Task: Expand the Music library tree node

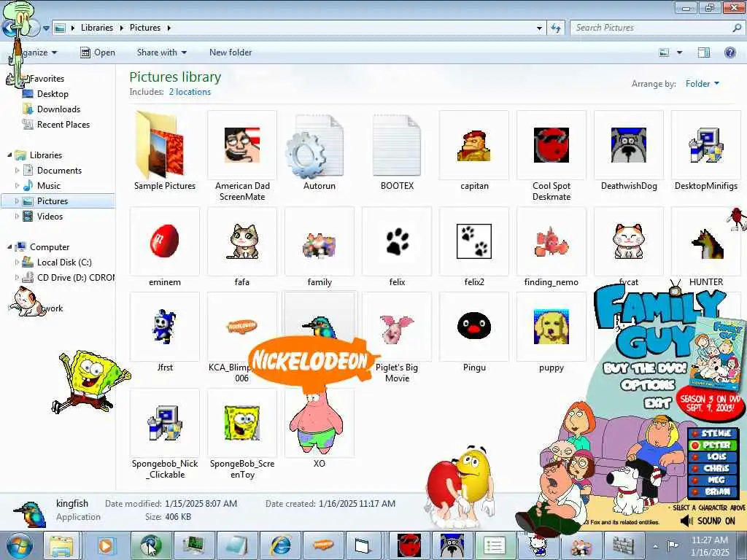Action: [18, 186]
